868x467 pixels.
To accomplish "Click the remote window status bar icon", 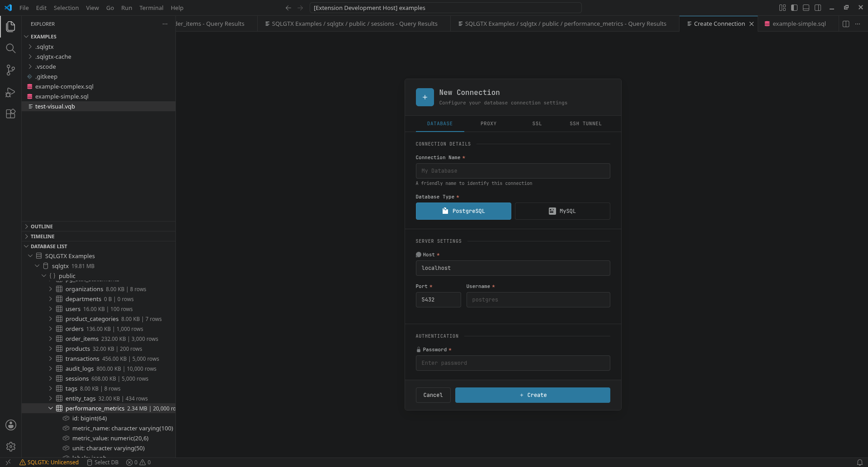I will [8, 462].
